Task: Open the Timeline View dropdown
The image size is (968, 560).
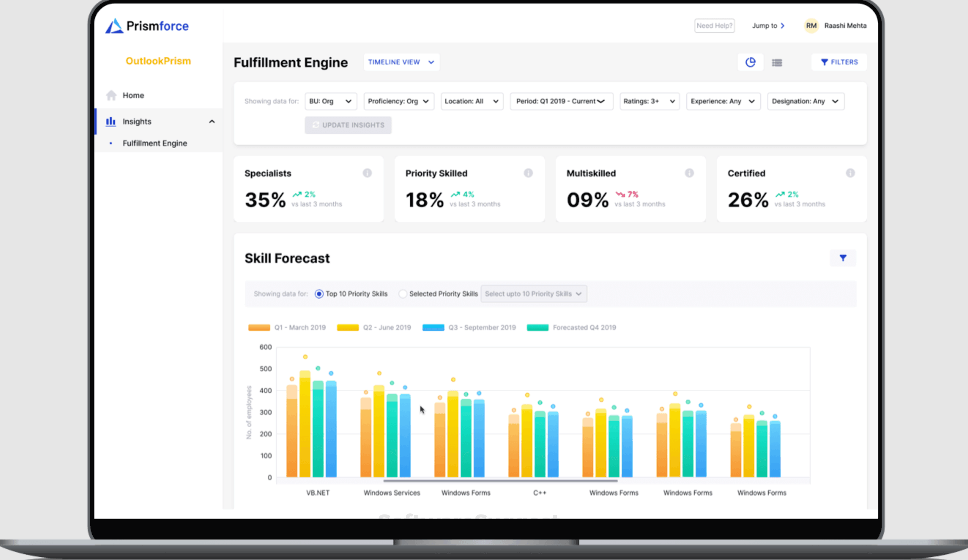Action: click(401, 62)
